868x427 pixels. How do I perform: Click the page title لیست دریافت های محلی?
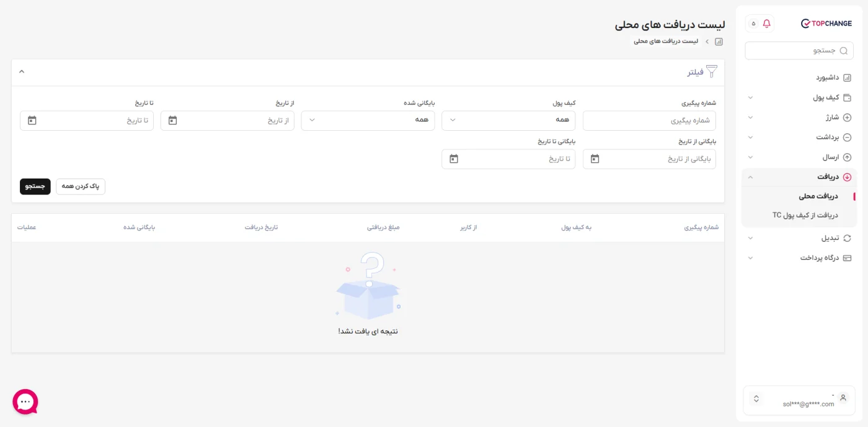[670, 25]
